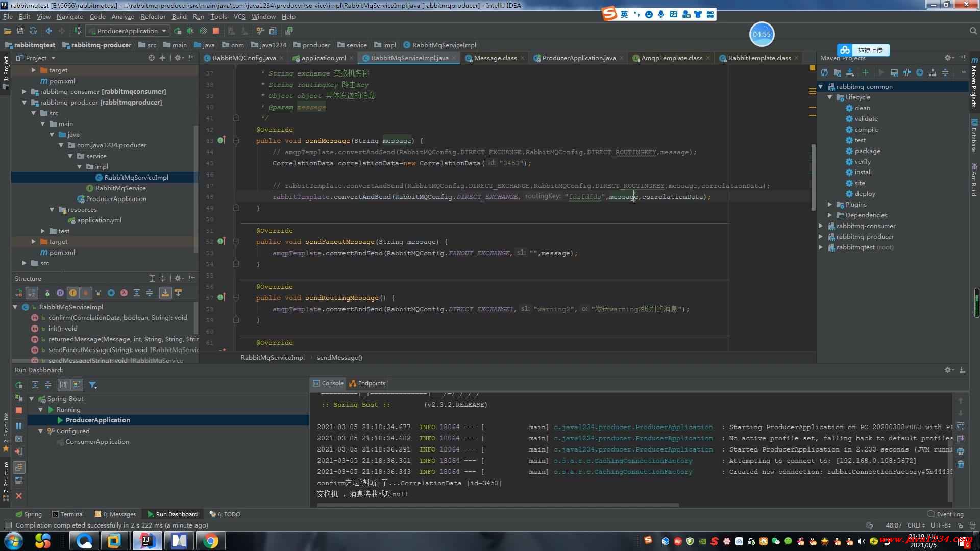This screenshot has height=551, width=980.
Task: Collapse the Spring Boot node in Run Dashboard
Action: click(x=32, y=399)
